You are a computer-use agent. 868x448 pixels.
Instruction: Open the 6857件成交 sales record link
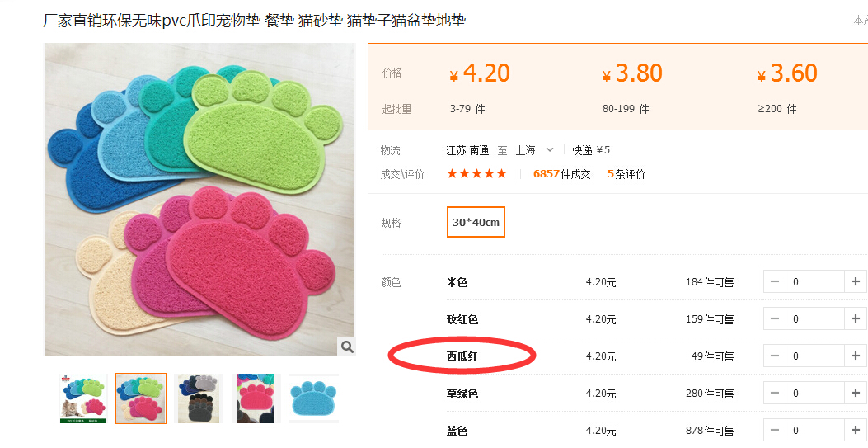[561, 174]
